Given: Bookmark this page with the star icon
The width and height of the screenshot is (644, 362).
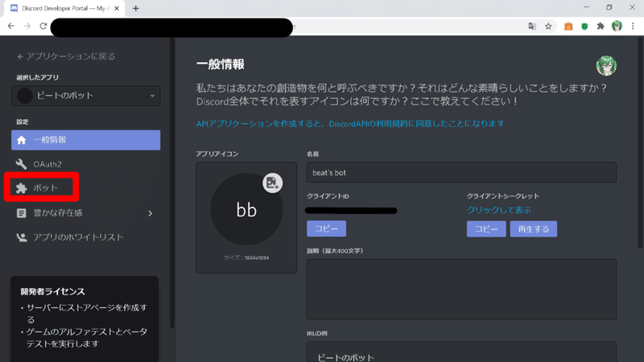Looking at the screenshot, I should pos(548,27).
